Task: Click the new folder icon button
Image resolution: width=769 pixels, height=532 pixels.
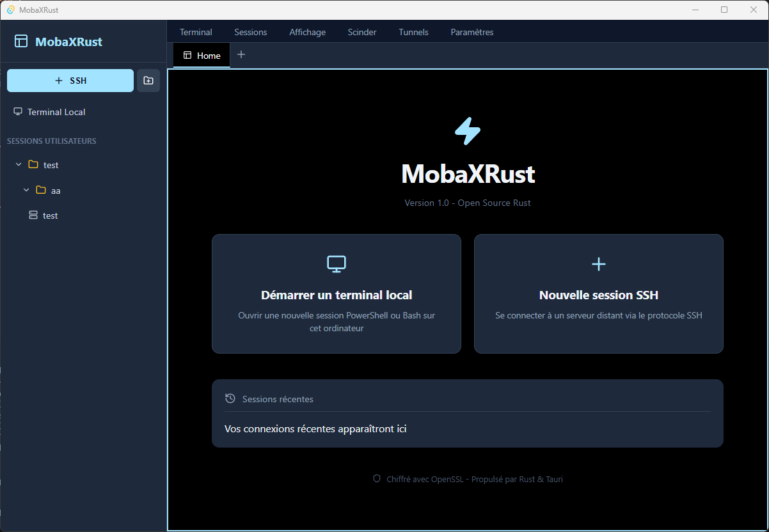Action: [x=148, y=81]
